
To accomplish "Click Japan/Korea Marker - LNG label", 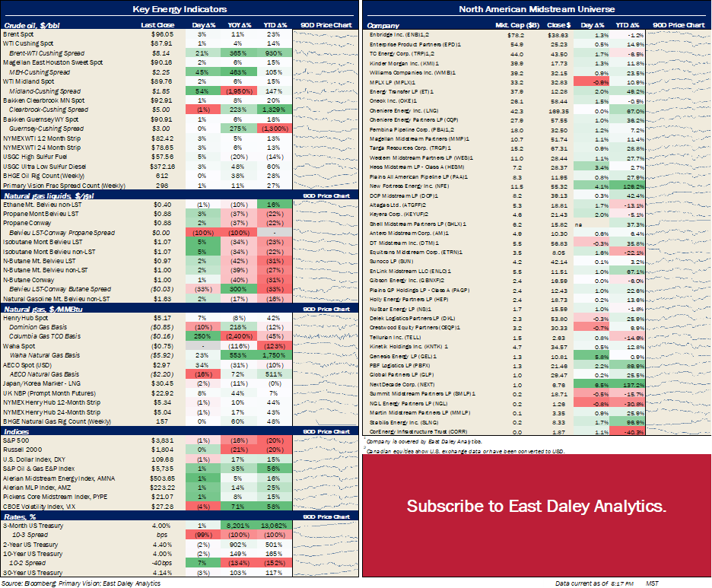I will click(42, 383).
